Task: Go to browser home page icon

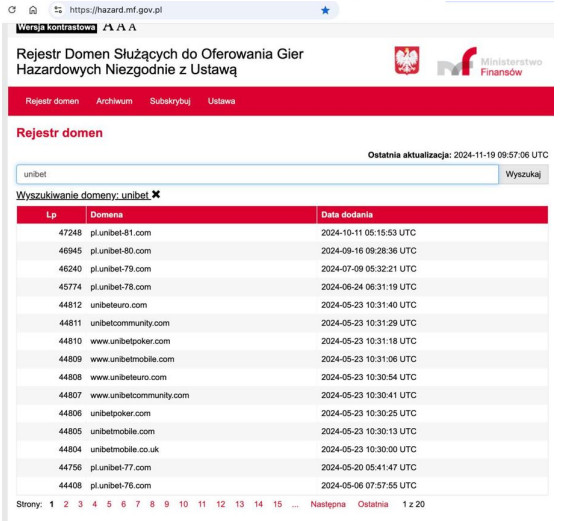Action: pos(33,10)
